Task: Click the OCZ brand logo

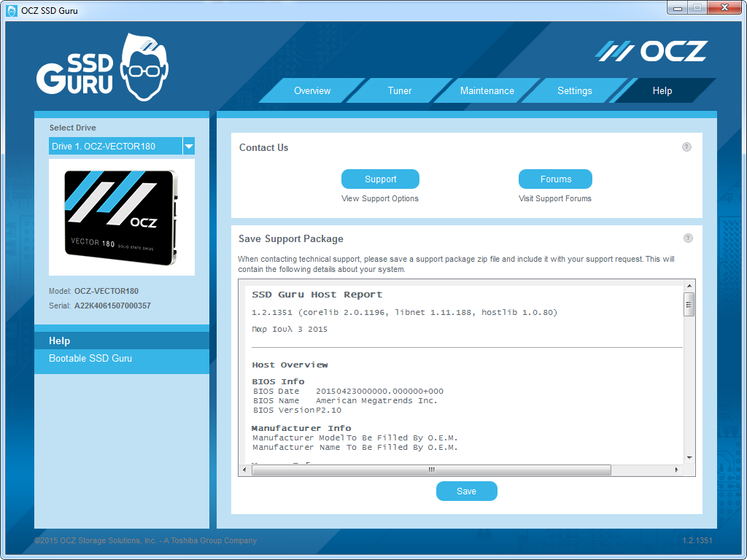Action: (x=651, y=51)
